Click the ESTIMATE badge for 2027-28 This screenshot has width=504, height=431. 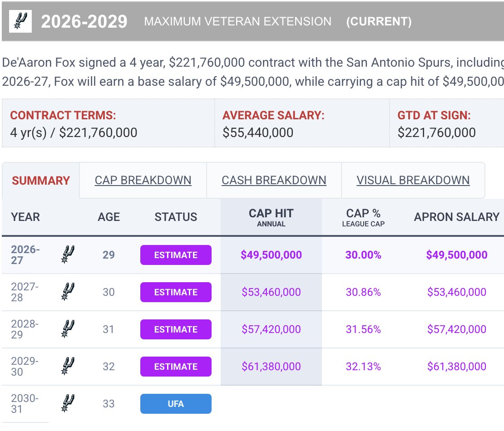tap(176, 292)
